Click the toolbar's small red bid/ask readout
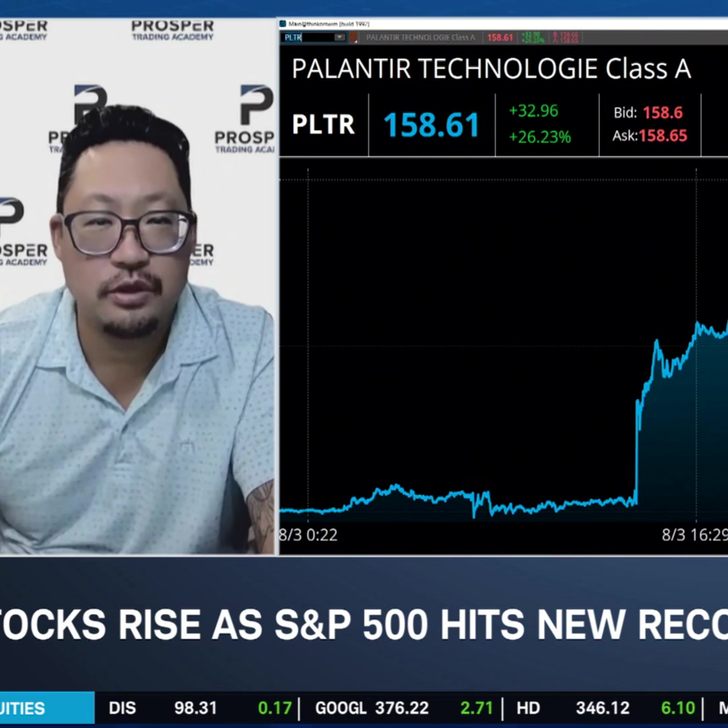The height and width of the screenshot is (728, 728). point(565,37)
